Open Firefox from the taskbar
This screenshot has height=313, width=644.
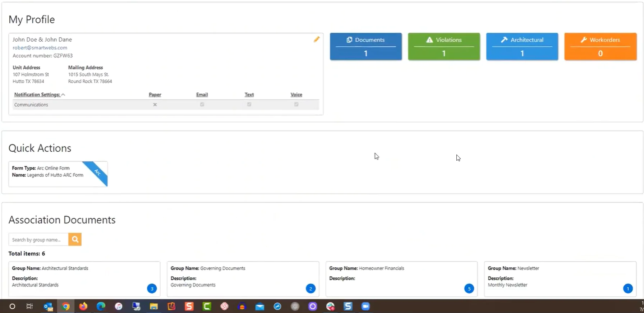(83, 307)
